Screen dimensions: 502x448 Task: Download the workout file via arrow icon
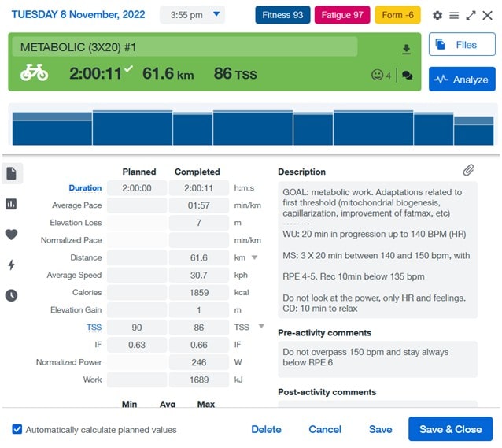(406, 50)
